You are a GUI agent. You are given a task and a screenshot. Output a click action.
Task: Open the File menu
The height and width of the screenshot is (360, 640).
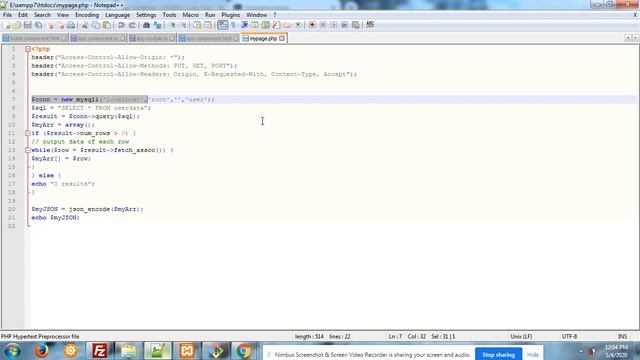7,15
